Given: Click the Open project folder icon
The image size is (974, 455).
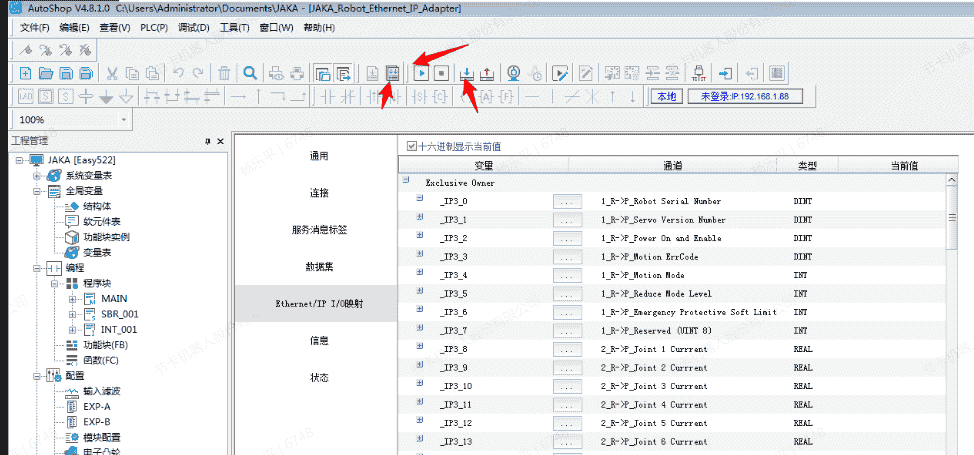Looking at the screenshot, I should (45, 73).
